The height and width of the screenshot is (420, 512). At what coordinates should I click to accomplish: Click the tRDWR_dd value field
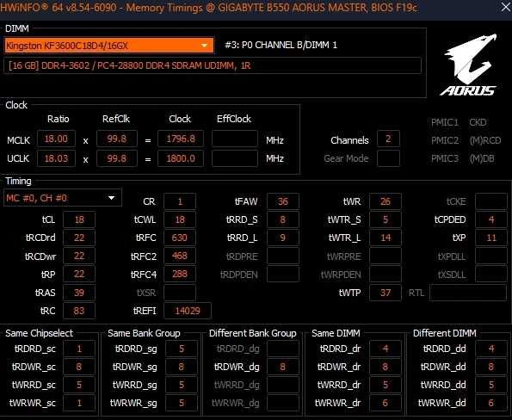coord(491,367)
